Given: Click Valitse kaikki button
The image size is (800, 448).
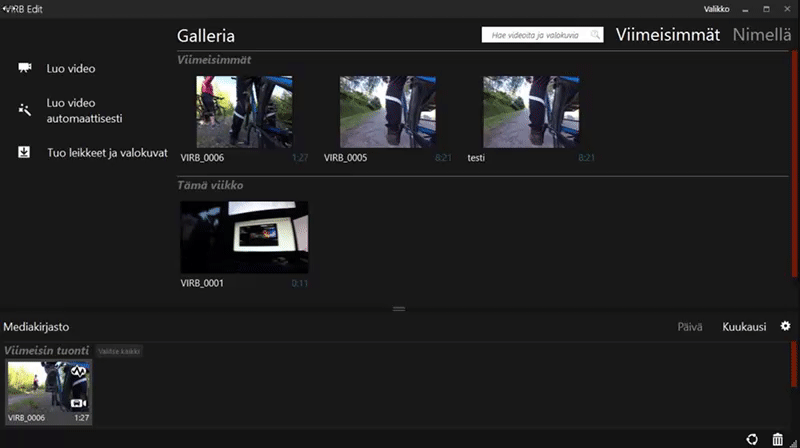Looking at the screenshot, I should [119, 351].
